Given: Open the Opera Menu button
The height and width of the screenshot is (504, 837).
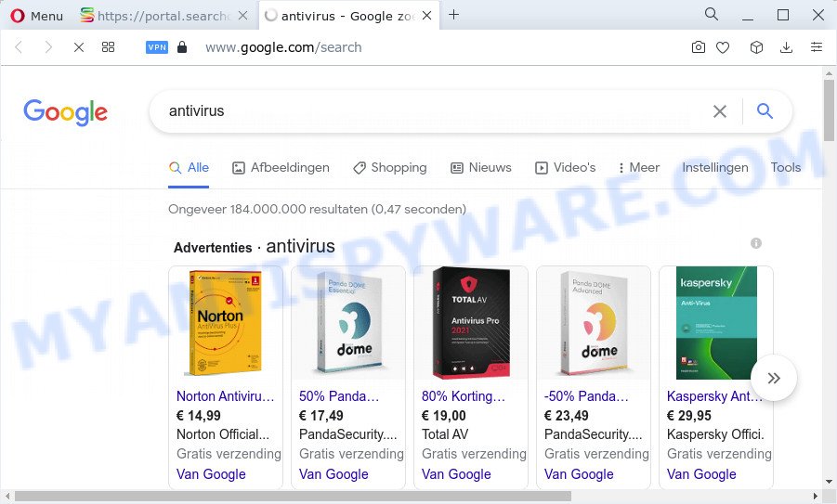Looking at the screenshot, I should click(x=36, y=16).
